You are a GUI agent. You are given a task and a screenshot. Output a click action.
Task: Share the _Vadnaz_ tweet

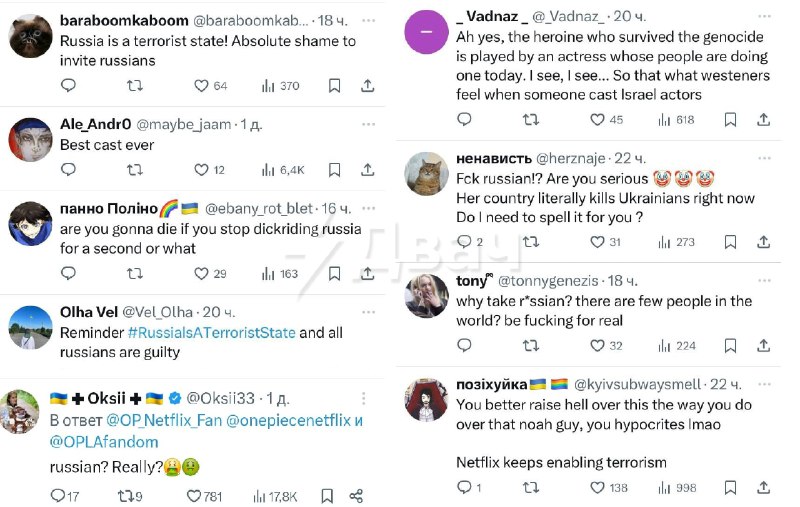pyautogui.click(x=764, y=119)
